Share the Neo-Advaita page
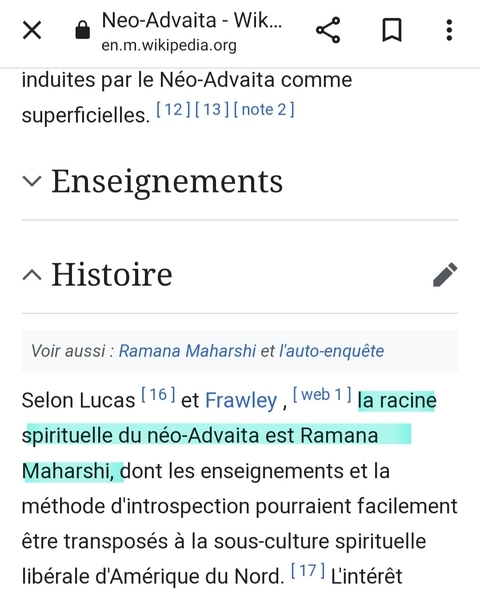Screen dimensions: 480x600 click(x=328, y=30)
